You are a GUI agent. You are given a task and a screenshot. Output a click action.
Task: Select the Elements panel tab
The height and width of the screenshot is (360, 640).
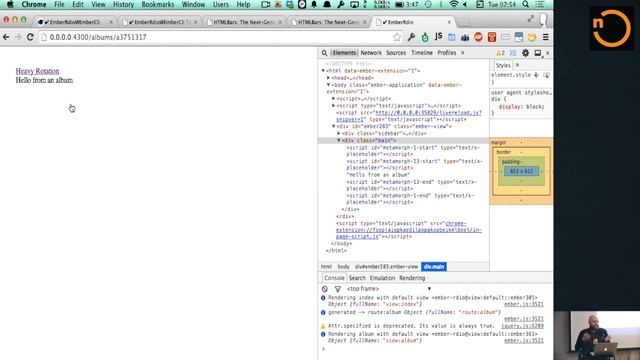[x=344, y=53]
